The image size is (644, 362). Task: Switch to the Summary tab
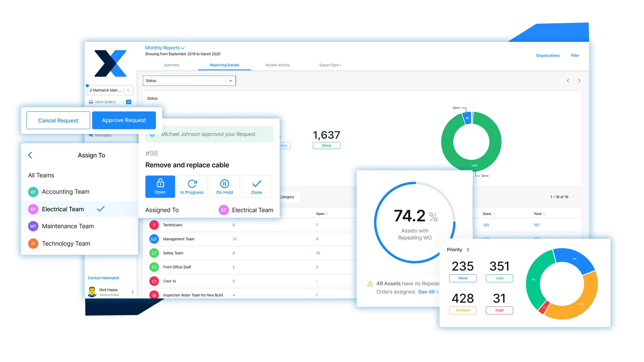coord(171,65)
